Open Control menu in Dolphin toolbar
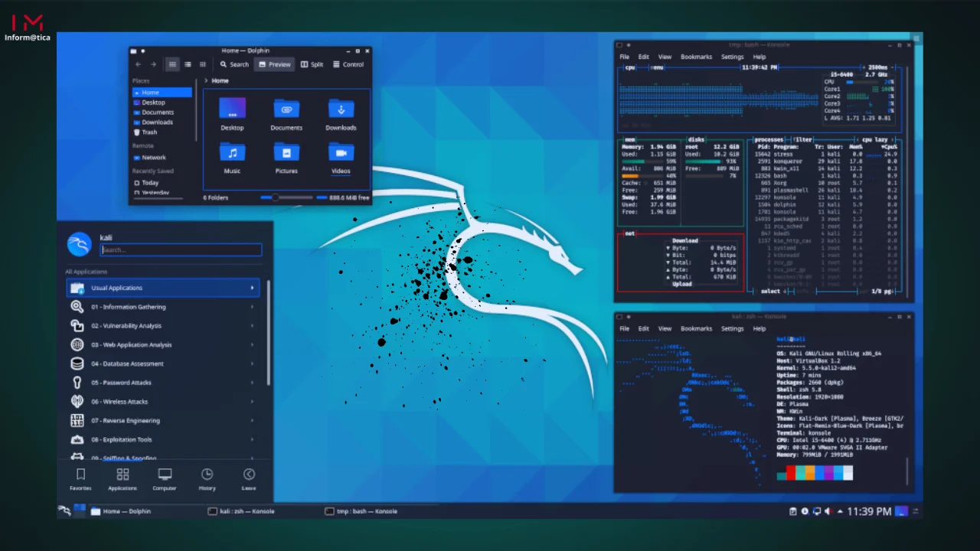980x551 pixels. click(348, 64)
